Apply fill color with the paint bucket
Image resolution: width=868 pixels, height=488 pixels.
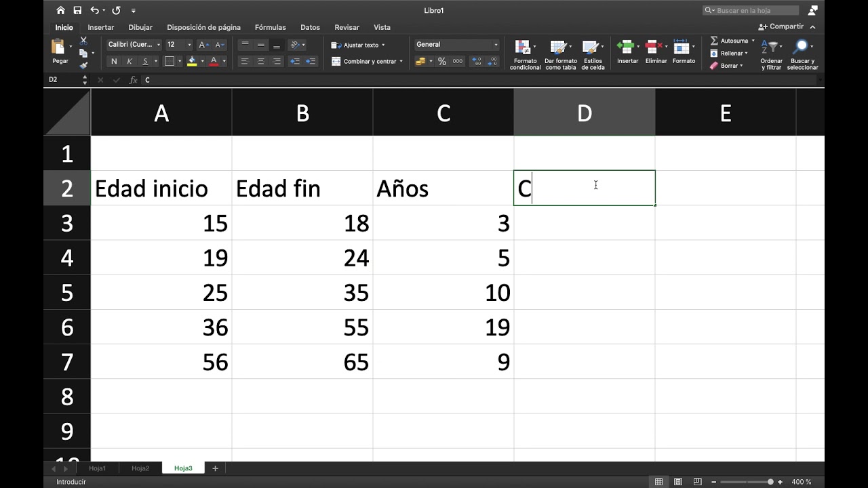coord(192,61)
